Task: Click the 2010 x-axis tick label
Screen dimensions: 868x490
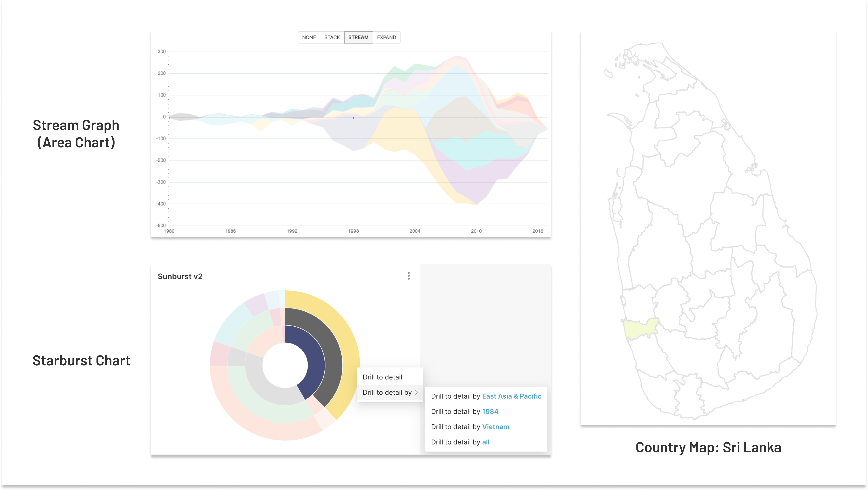Action: click(476, 231)
